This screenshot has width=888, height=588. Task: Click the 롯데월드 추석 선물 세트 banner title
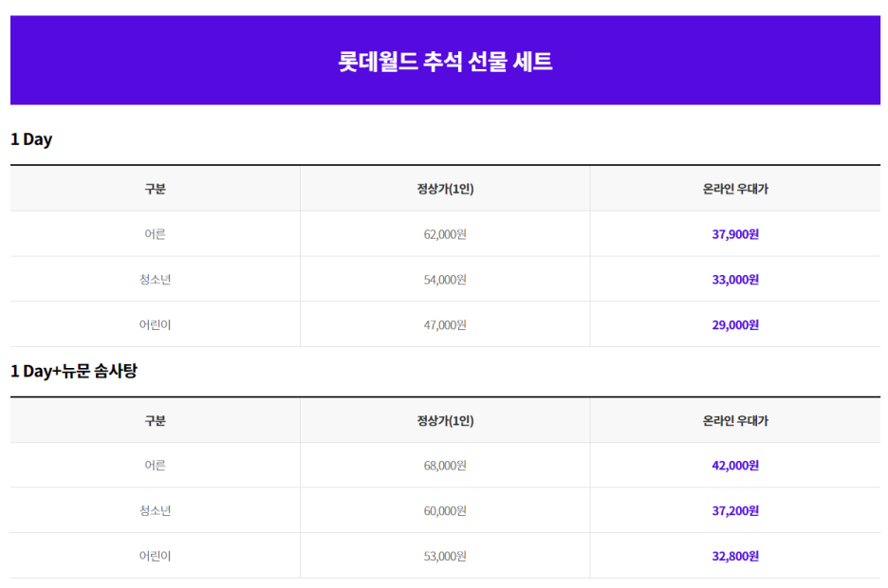445,61
